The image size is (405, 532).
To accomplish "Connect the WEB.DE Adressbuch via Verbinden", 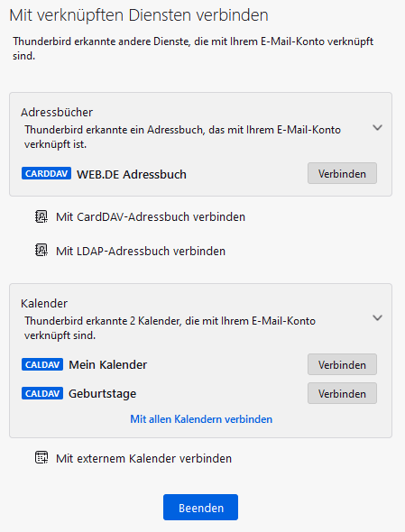I will pos(342,173).
